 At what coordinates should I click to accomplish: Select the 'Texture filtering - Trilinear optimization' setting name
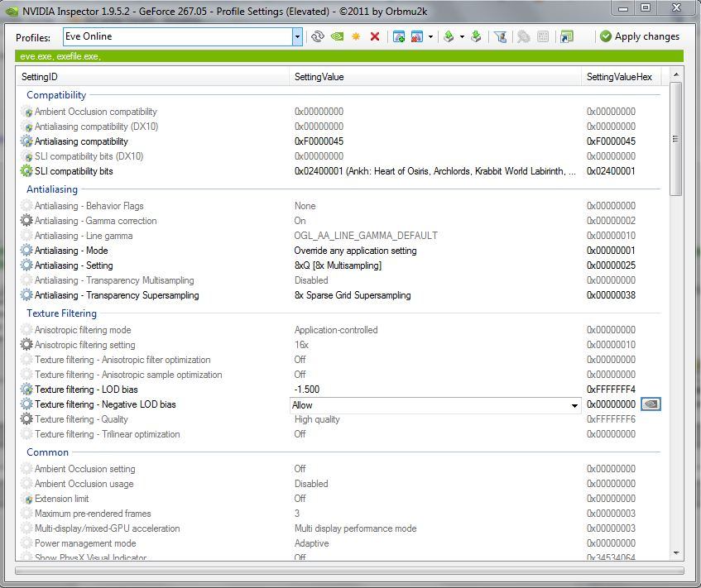[108, 434]
